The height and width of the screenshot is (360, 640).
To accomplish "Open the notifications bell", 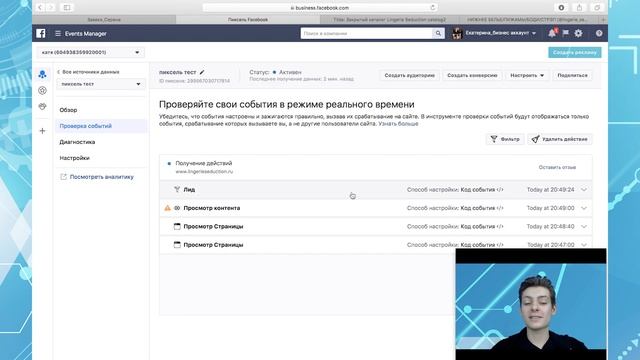I will coord(552,33).
